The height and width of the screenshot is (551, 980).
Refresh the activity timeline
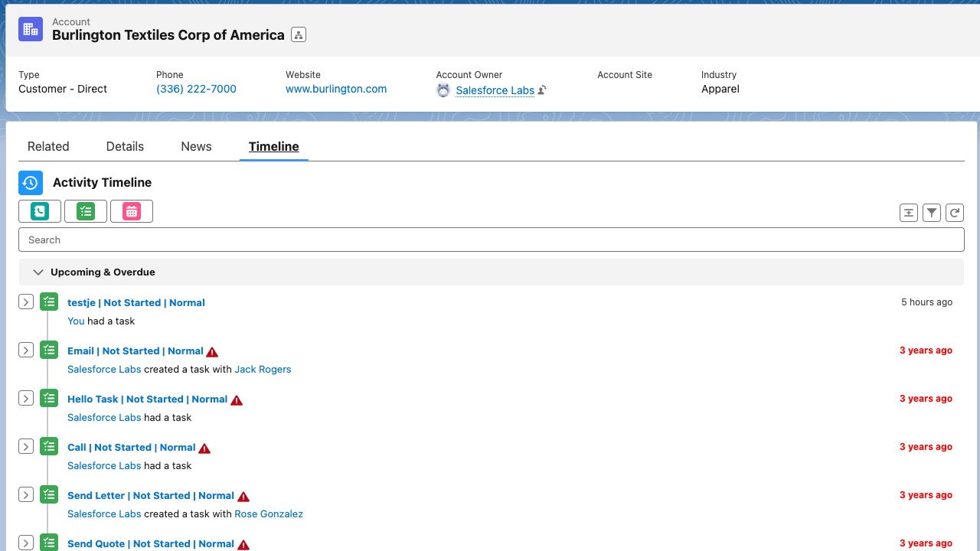(x=955, y=213)
